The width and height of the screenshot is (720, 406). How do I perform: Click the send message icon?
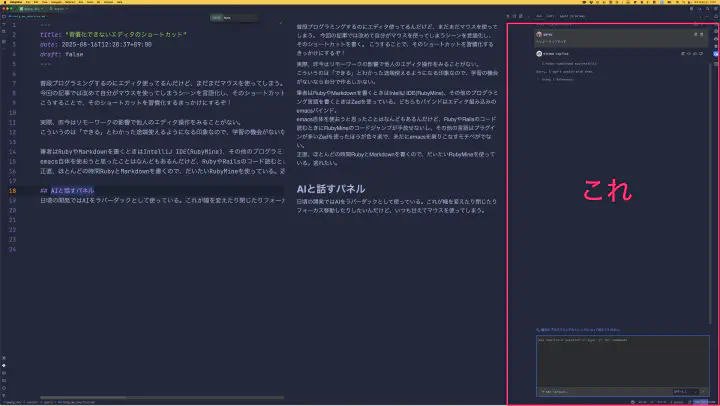(x=702, y=392)
